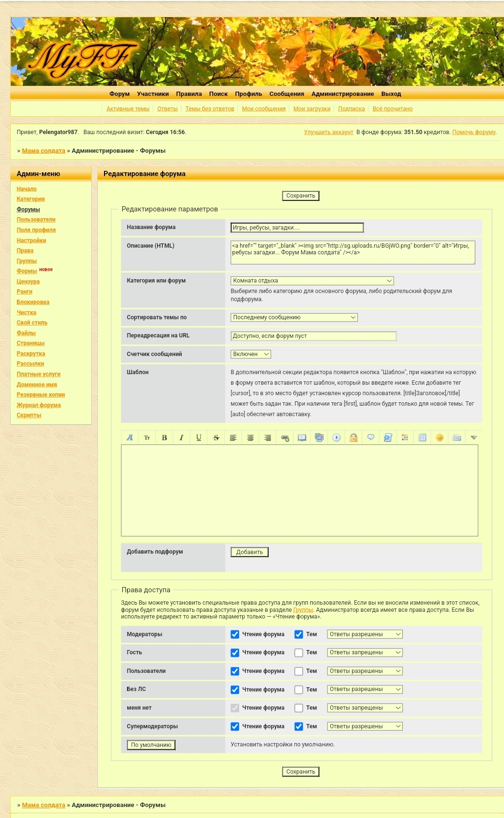The height and width of the screenshot is (818, 504).
Task: Click the keyboard icon in editor toolbar
Action: click(457, 438)
